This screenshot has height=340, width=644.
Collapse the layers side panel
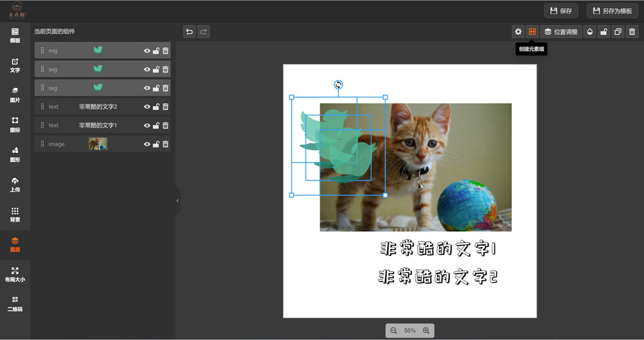[177, 201]
